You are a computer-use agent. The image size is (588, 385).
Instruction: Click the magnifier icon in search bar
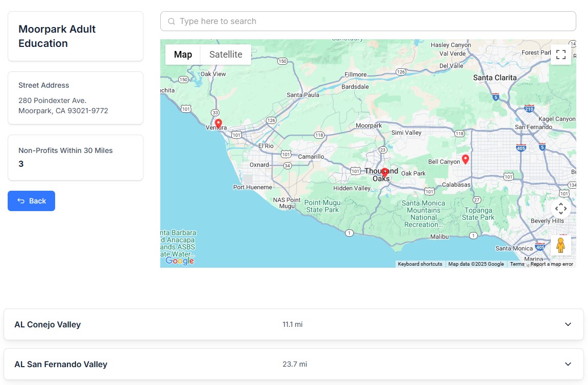[171, 21]
